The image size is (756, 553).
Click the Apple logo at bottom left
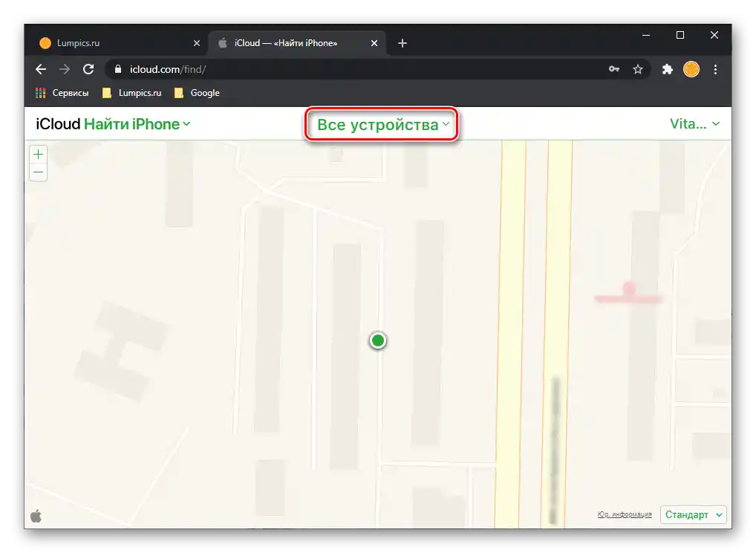(x=36, y=516)
